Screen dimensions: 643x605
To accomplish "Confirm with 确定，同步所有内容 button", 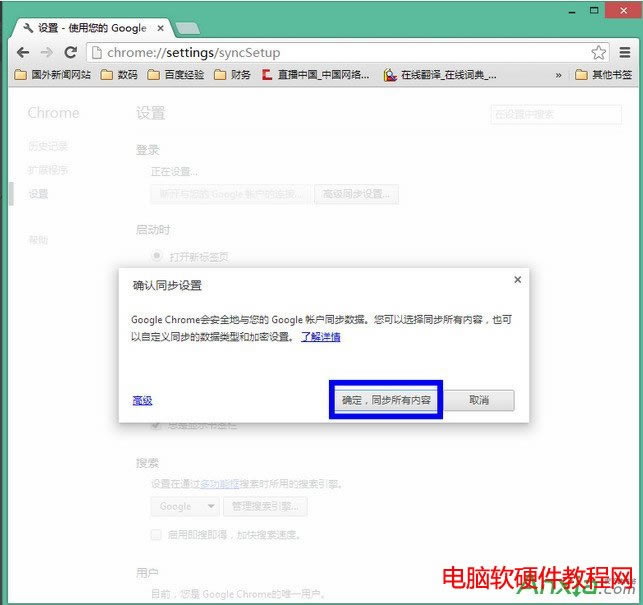I will 386,400.
